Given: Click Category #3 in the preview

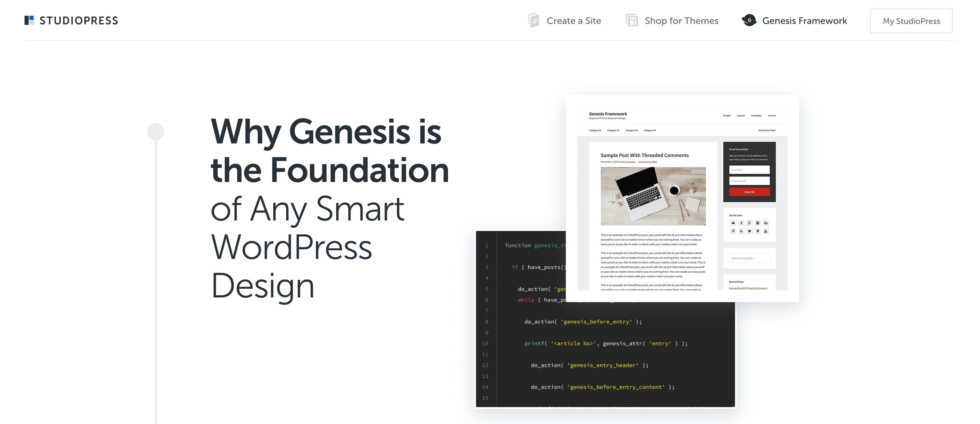Looking at the screenshot, I should (x=631, y=130).
